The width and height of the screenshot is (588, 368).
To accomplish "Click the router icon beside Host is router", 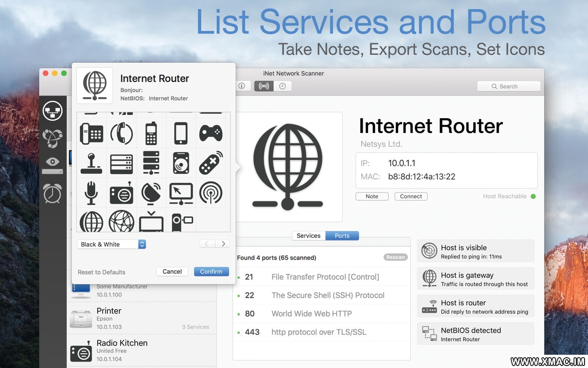I will pos(429,307).
